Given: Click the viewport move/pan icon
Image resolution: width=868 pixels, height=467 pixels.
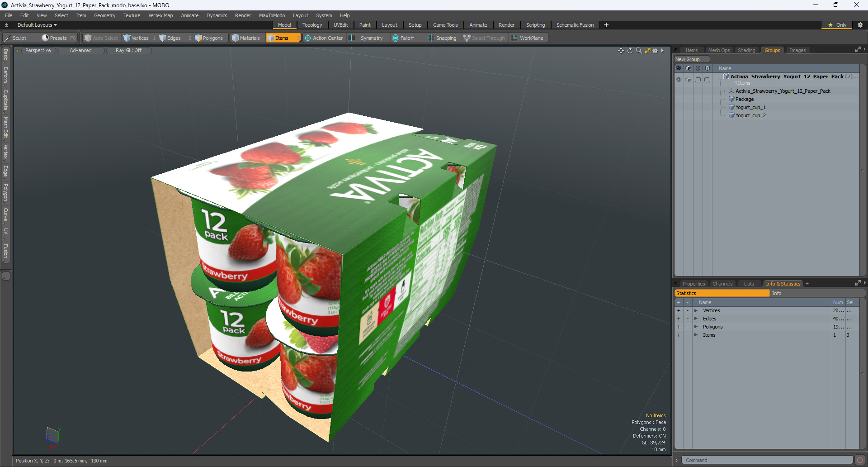Looking at the screenshot, I should pos(621,51).
